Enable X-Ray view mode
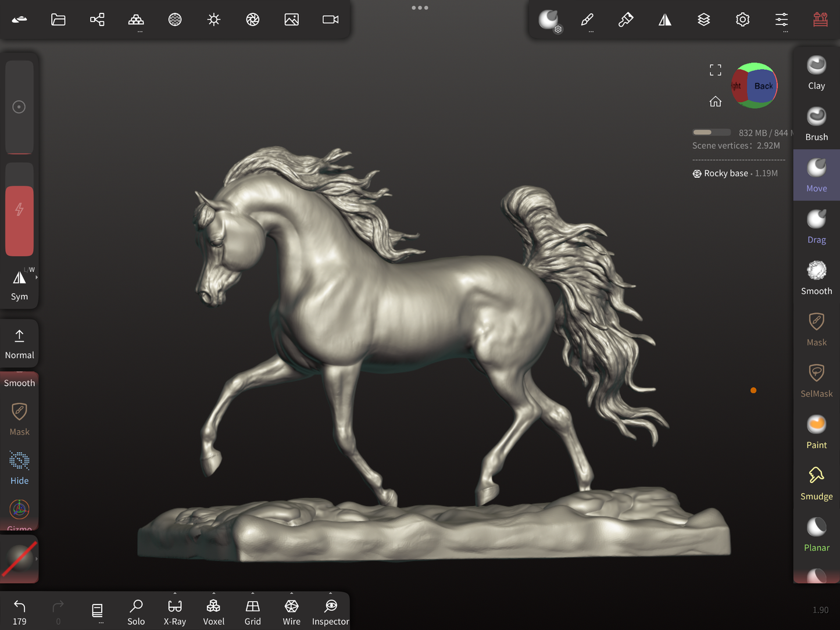840x630 pixels. coord(174,612)
